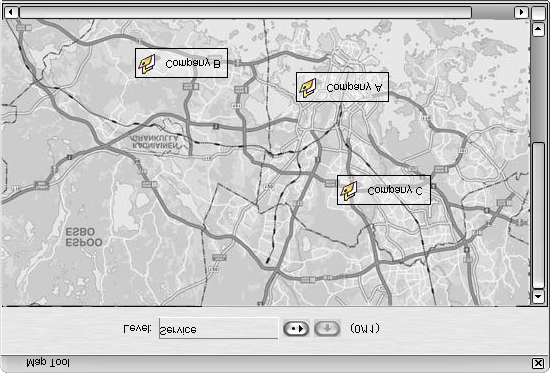Click the Company C marker icon
The width and height of the screenshot is (550, 373).
[x=349, y=191]
